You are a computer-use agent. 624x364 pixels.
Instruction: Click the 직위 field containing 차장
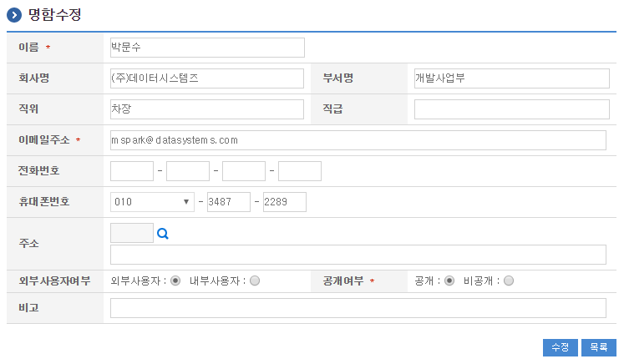click(207, 109)
